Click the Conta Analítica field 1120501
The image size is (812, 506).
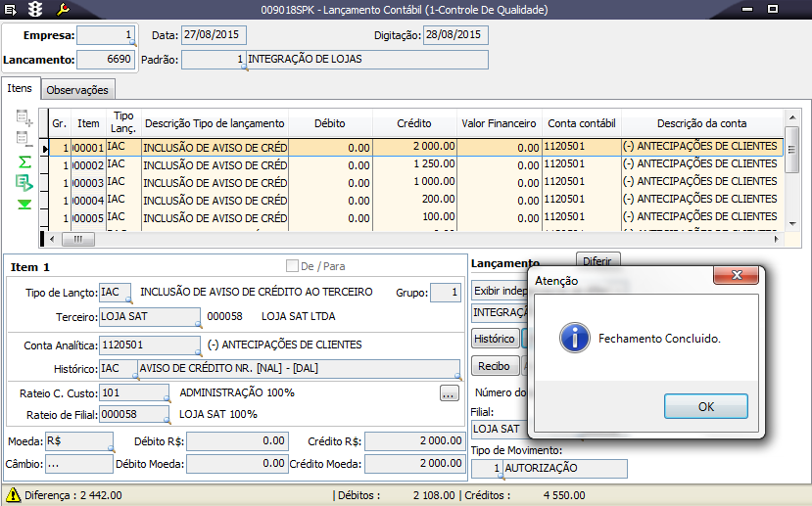(x=149, y=345)
